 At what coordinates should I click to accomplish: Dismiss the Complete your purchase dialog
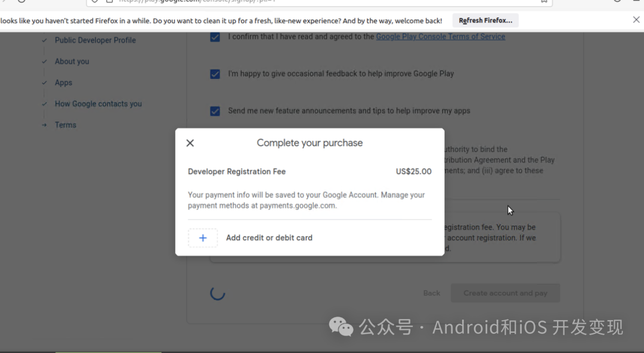pos(190,143)
